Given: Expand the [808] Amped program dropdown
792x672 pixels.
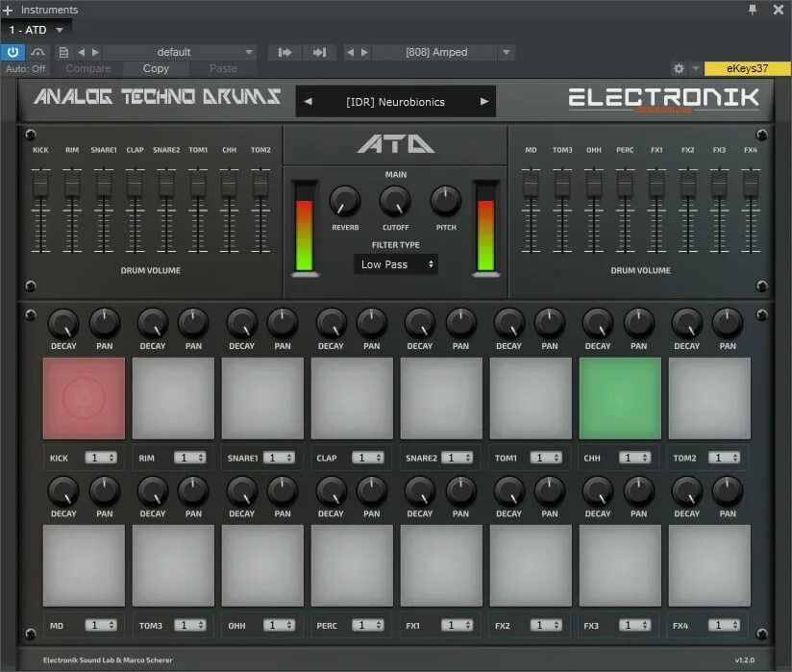Looking at the screenshot, I should [507, 52].
